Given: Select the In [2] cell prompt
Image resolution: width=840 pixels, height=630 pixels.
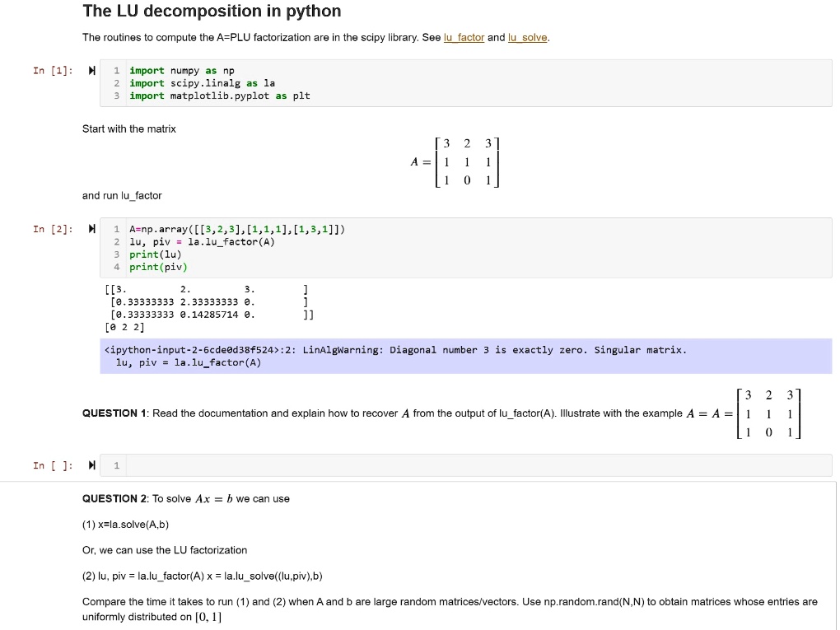Looking at the screenshot, I should [x=50, y=229].
